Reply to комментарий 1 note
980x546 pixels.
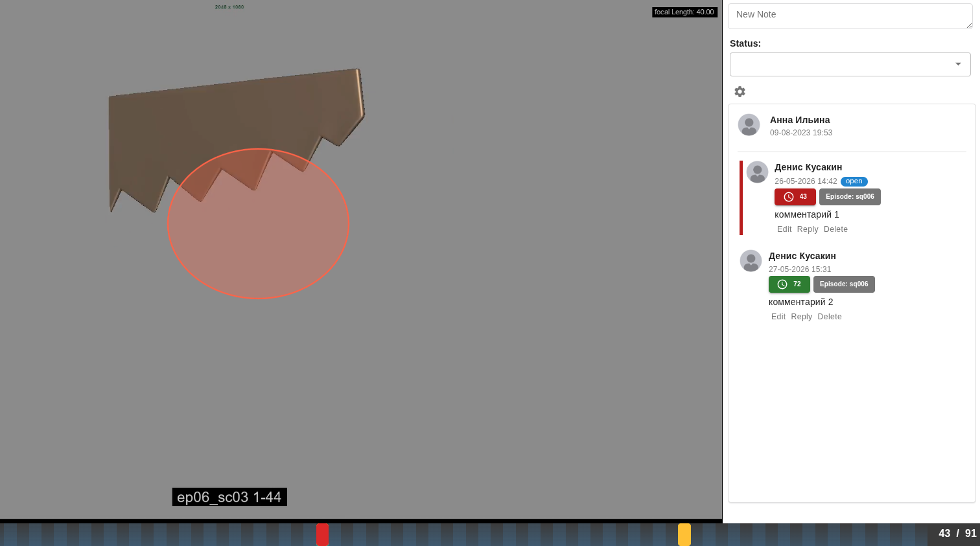[808, 229]
